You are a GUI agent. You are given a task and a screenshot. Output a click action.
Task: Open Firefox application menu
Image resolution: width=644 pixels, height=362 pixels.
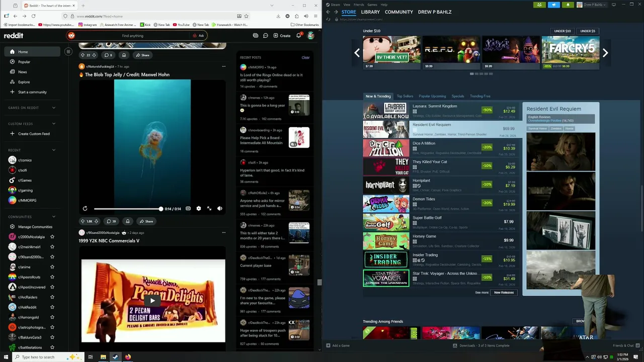315,16
